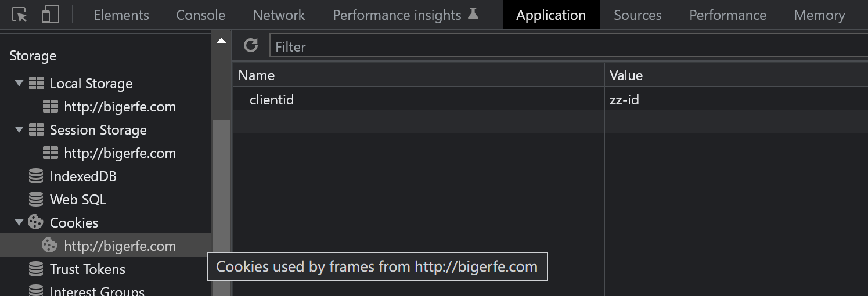Collapse the Local Storage tree node

[19, 84]
